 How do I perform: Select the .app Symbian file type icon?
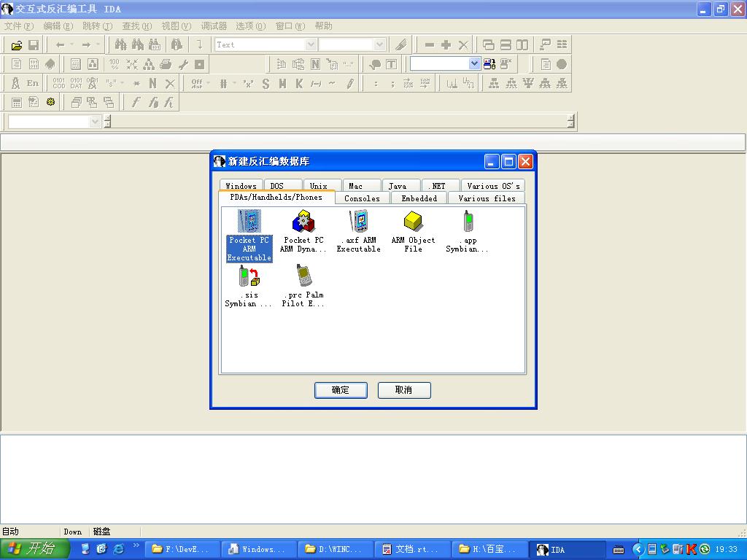(x=468, y=231)
